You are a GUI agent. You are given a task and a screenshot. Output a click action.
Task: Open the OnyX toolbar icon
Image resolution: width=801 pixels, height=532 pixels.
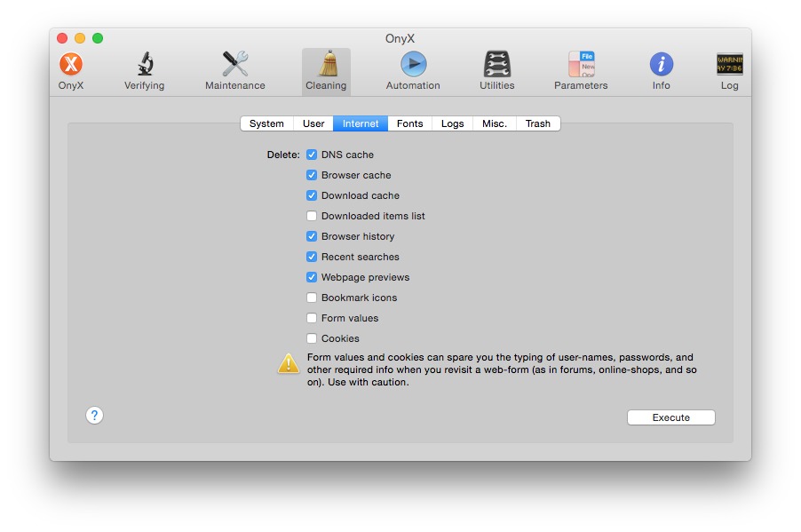(x=71, y=65)
